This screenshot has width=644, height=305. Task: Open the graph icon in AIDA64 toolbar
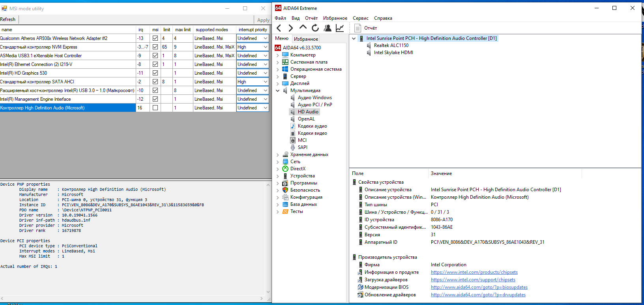point(340,28)
